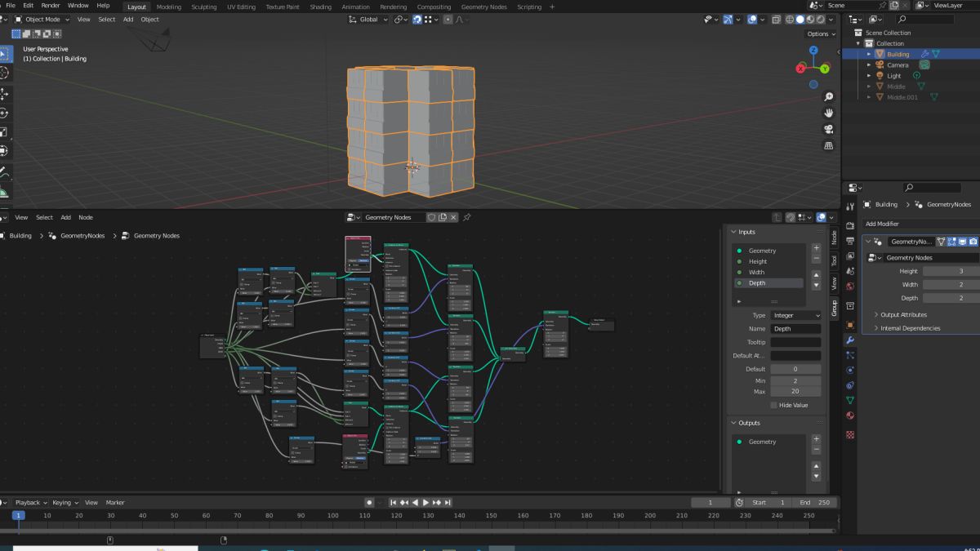The height and width of the screenshot is (551, 980).
Task: Jump to end frame playback button
Action: point(448,502)
